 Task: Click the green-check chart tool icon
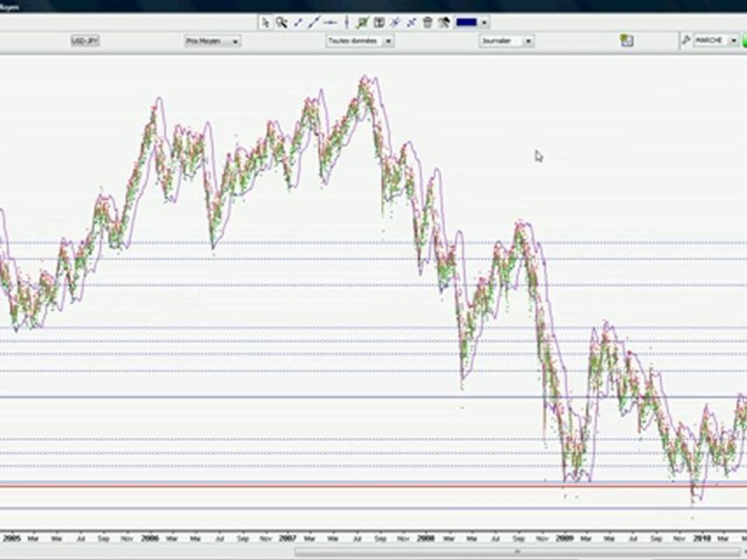363,23
